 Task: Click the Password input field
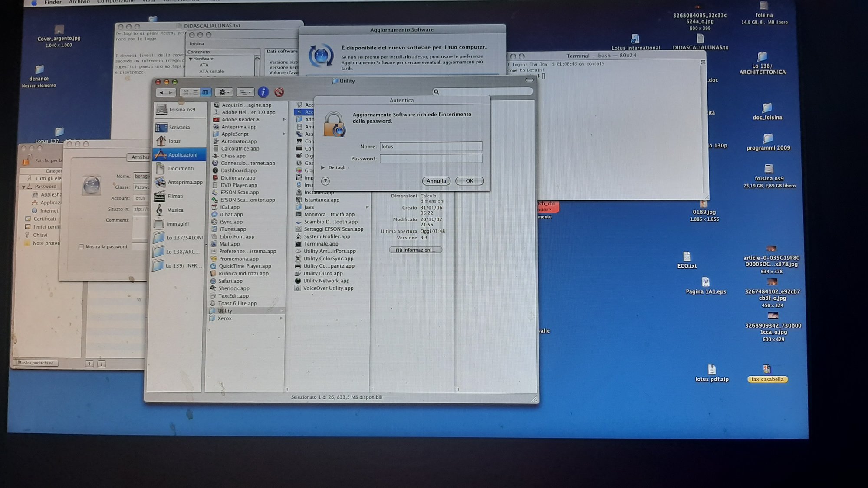[x=431, y=159]
